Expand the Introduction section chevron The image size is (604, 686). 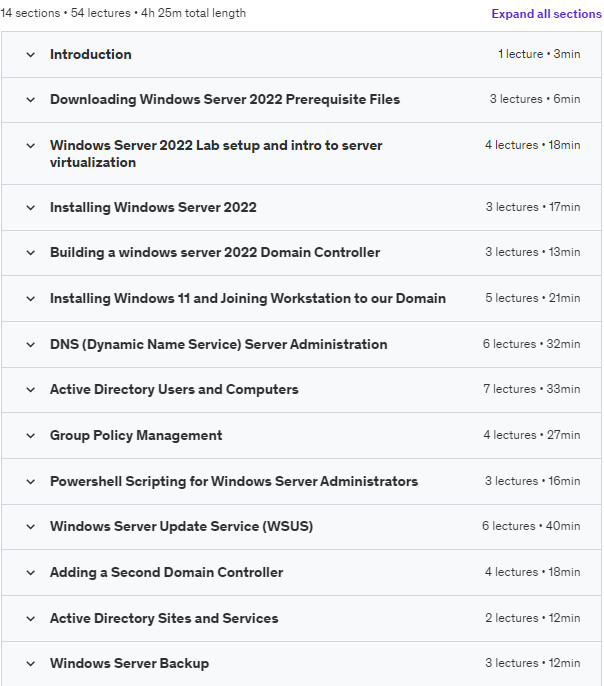pos(31,55)
